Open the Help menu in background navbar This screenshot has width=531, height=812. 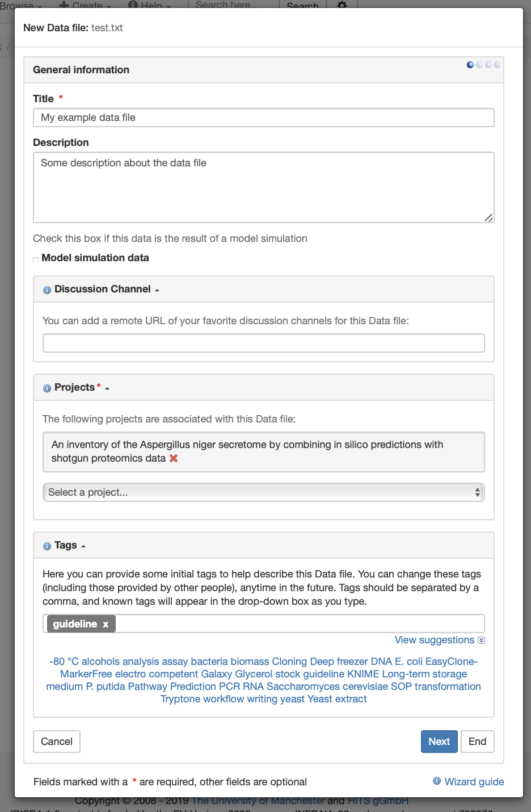(150, 5)
